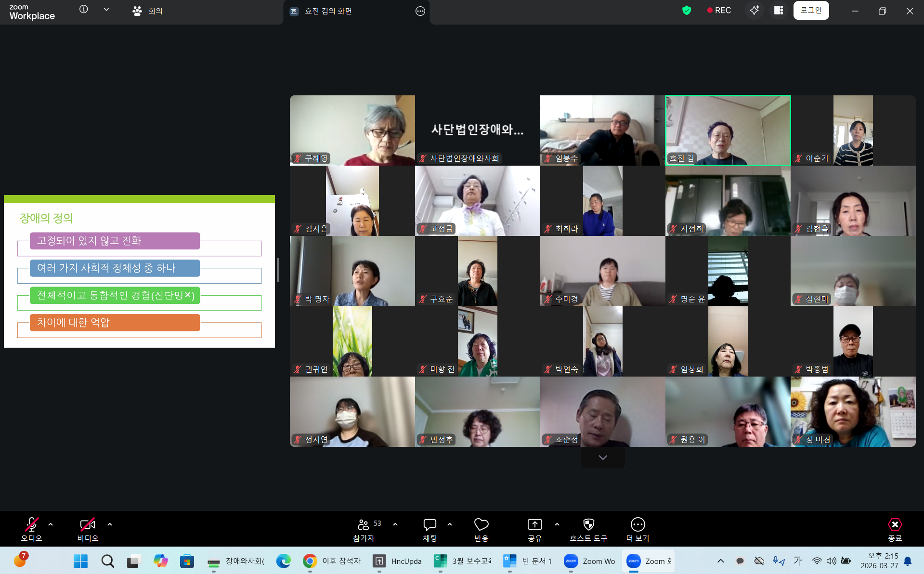Click the green encryption shield icon

tap(687, 11)
